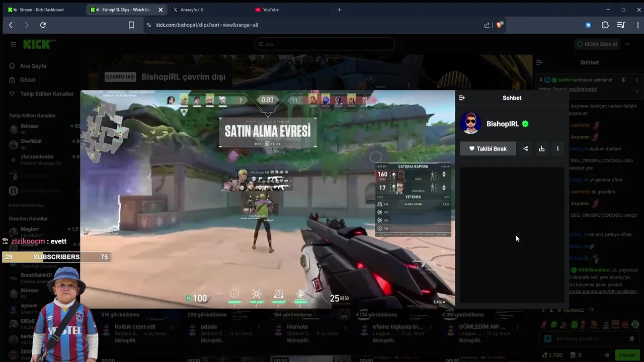
Task: Minimize the browser window
Action: pyautogui.click(x=608, y=10)
